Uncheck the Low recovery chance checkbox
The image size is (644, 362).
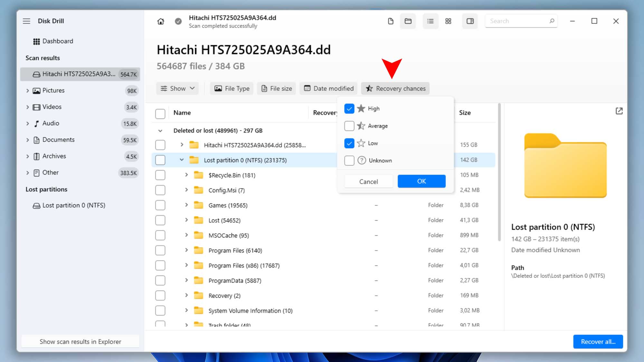[349, 143]
